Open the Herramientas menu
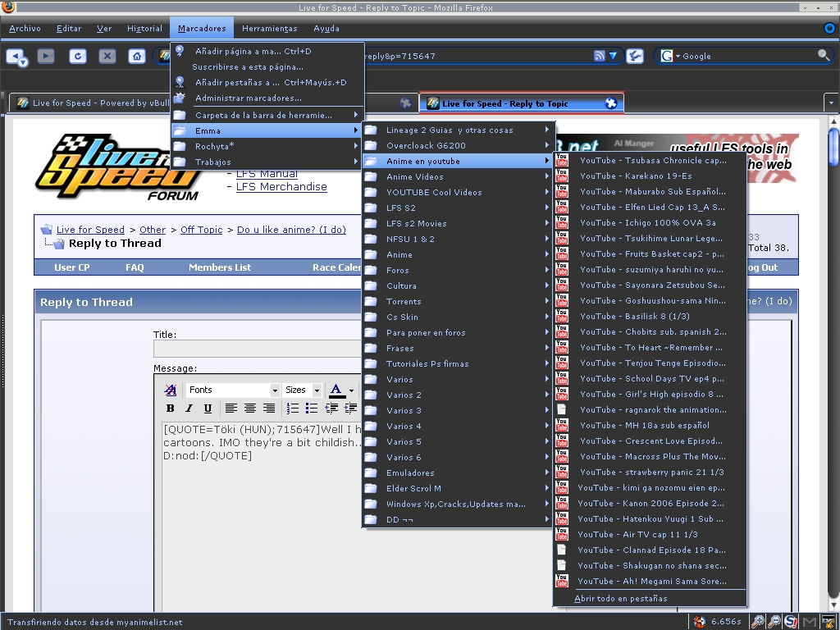This screenshot has width=840, height=630. coord(269,29)
